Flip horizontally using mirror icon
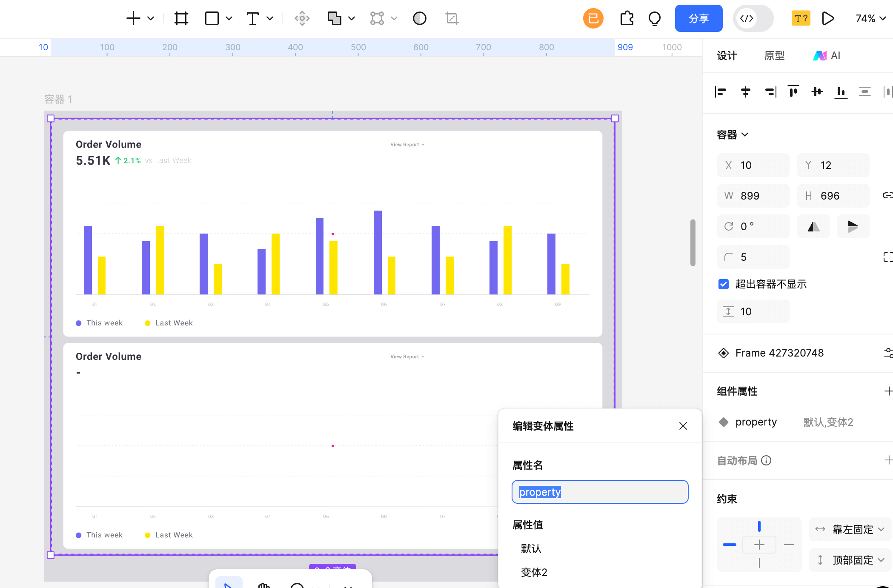This screenshot has width=893, height=588. [813, 226]
